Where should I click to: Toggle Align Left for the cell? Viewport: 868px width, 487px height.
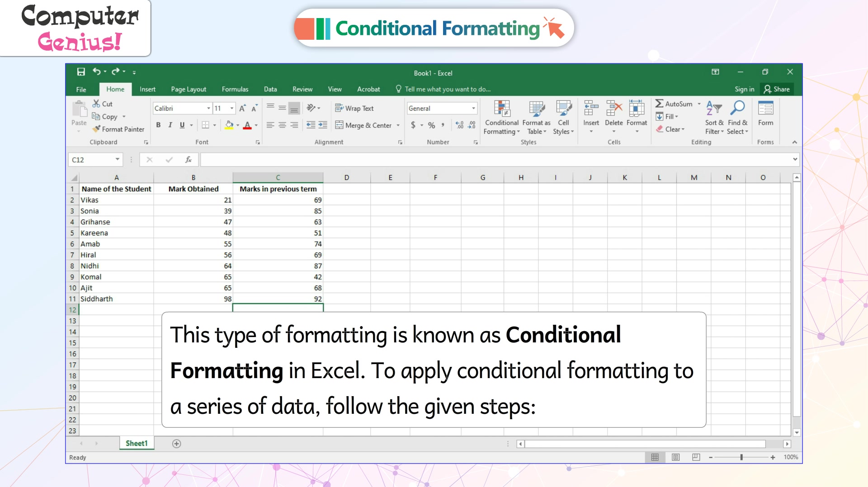coord(270,125)
